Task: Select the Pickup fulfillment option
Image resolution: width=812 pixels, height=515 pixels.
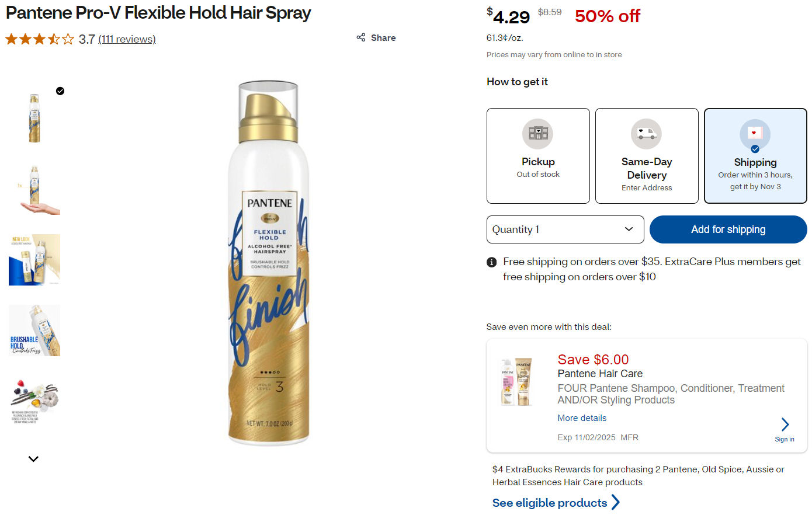Action: point(538,156)
